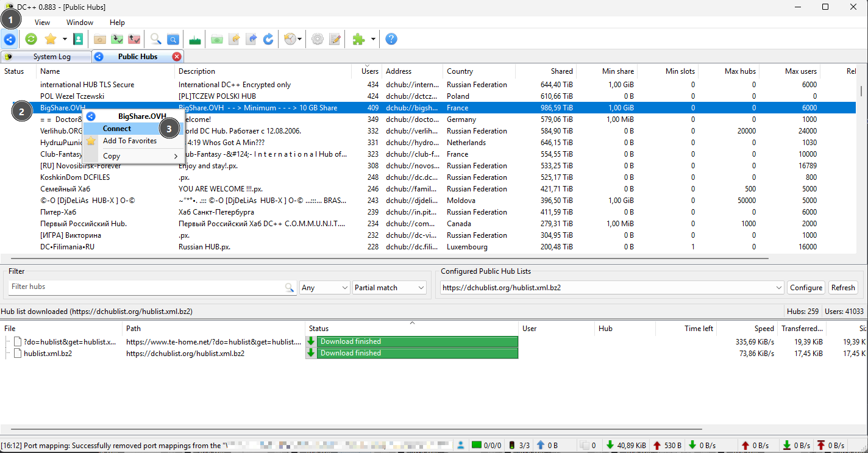Screen dimensions: 868x453
Task: Select the hublist.xml.bz2 transfer file
Action: 48,353
